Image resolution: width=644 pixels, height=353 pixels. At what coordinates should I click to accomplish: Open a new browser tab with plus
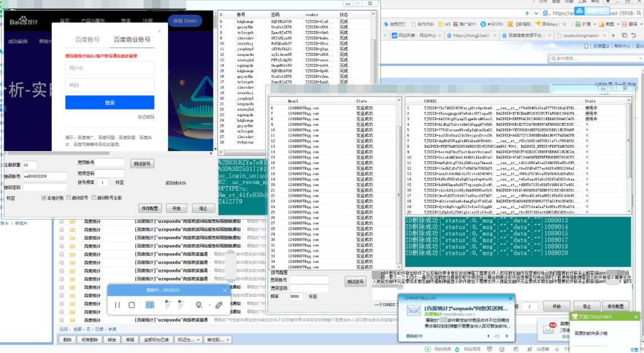tap(613, 36)
